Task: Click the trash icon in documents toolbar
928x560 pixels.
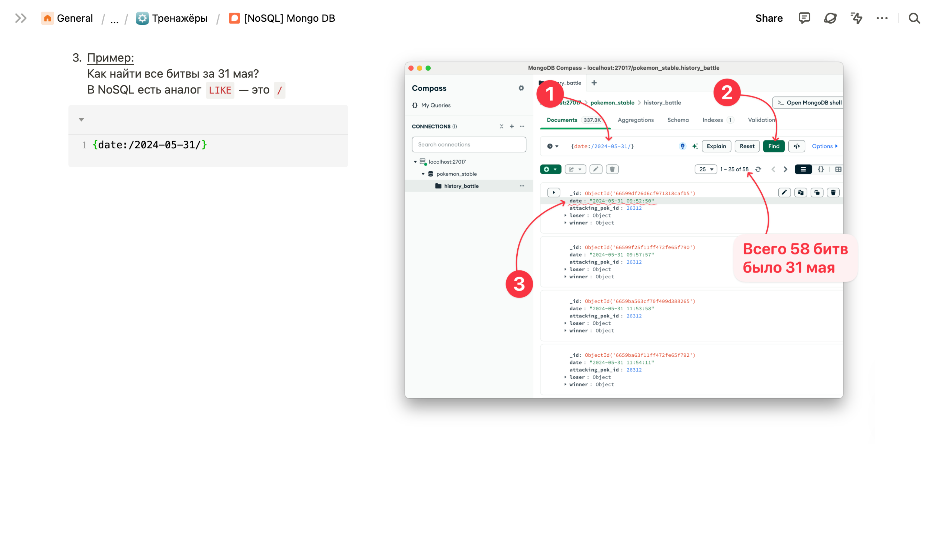Action: pos(612,169)
